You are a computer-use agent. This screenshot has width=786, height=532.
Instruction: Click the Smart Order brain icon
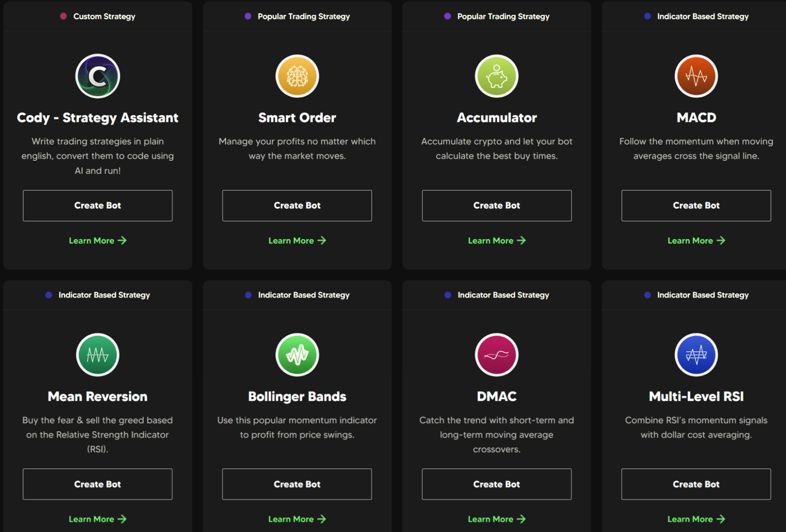[297, 76]
